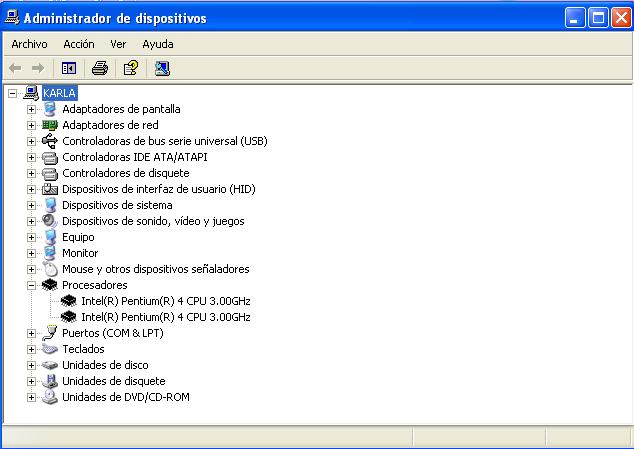Click the Teclados keyboard icon

[50, 349]
